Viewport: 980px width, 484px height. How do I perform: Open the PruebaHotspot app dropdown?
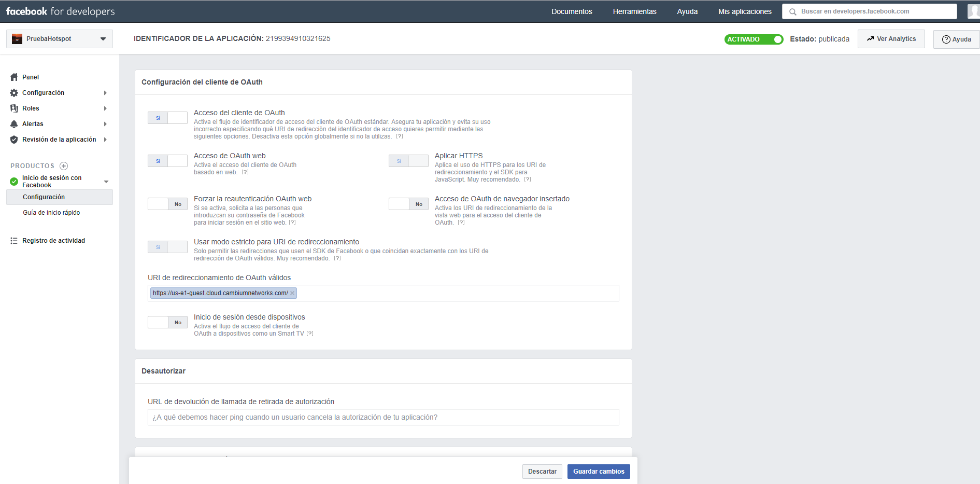click(60, 39)
